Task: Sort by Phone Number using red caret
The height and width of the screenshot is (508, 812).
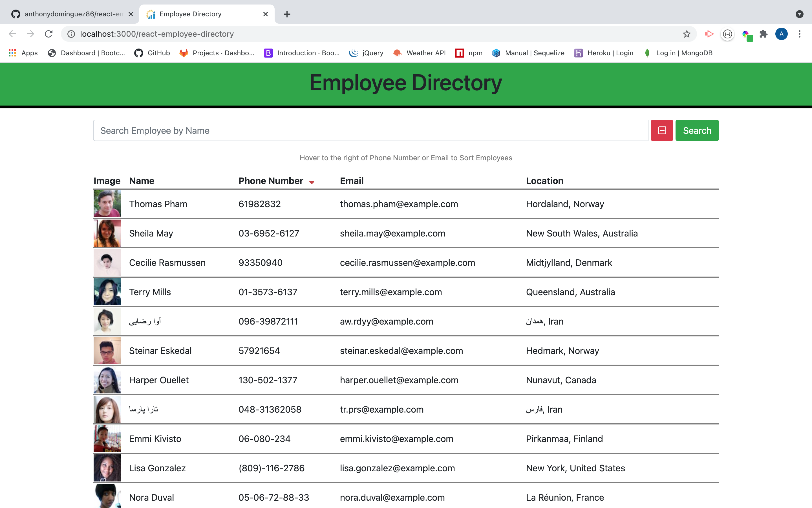Action: [312, 182]
